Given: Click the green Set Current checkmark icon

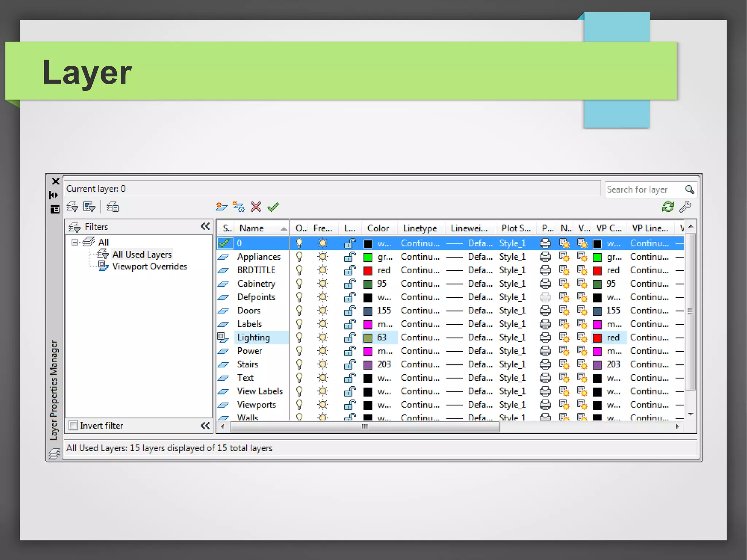Looking at the screenshot, I should click(x=273, y=207).
